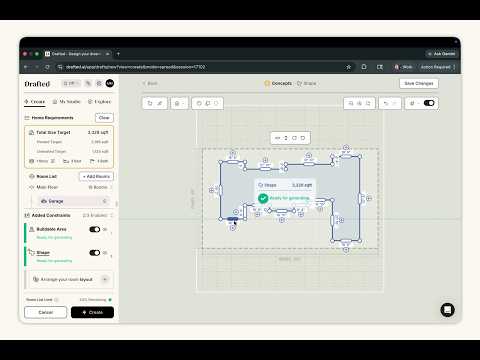Image resolution: width=480 pixels, height=360 pixels.
Task: Toggle the Buildable Area constraint switch
Action: [95, 229]
